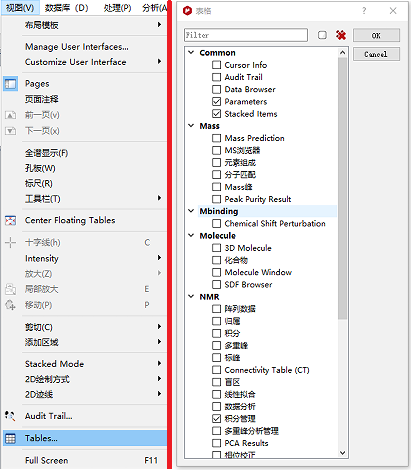Open the 视图(V) menu
The width and height of the screenshot is (411, 470).
[x=20, y=7]
